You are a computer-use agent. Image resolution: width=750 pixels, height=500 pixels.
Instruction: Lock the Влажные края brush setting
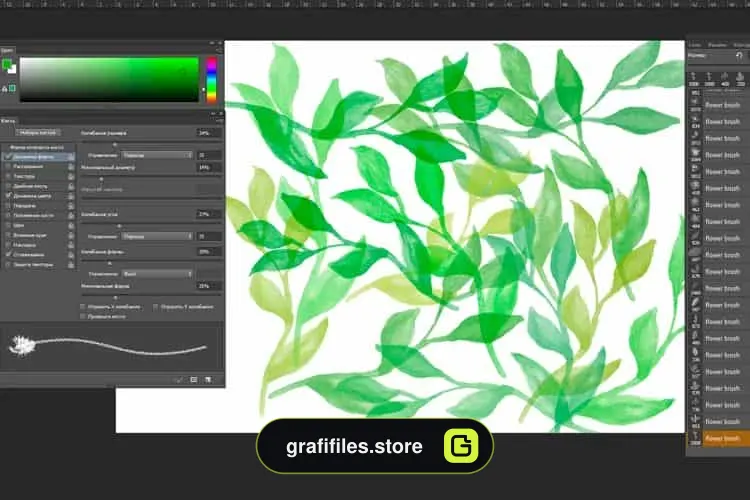pyautogui.click(x=71, y=235)
